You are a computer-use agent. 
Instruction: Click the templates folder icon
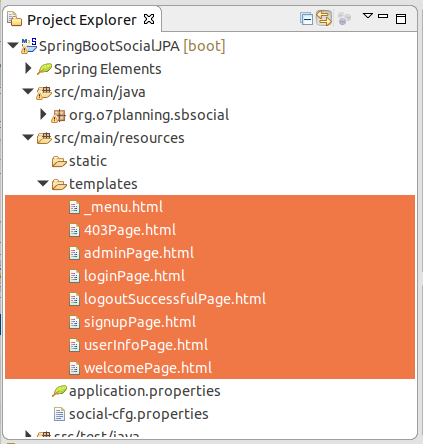pyautogui.click(x=59, y=184)
